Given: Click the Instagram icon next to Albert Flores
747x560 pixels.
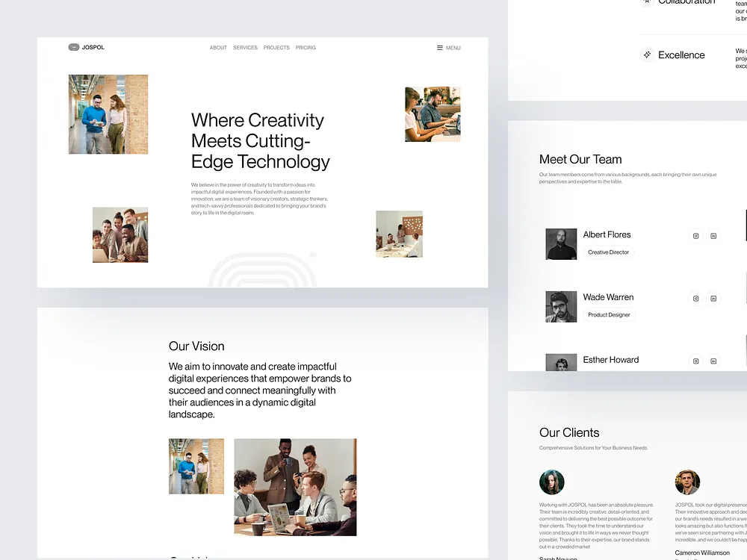Looking at the screenshot, I should click(x=695, y=235).
